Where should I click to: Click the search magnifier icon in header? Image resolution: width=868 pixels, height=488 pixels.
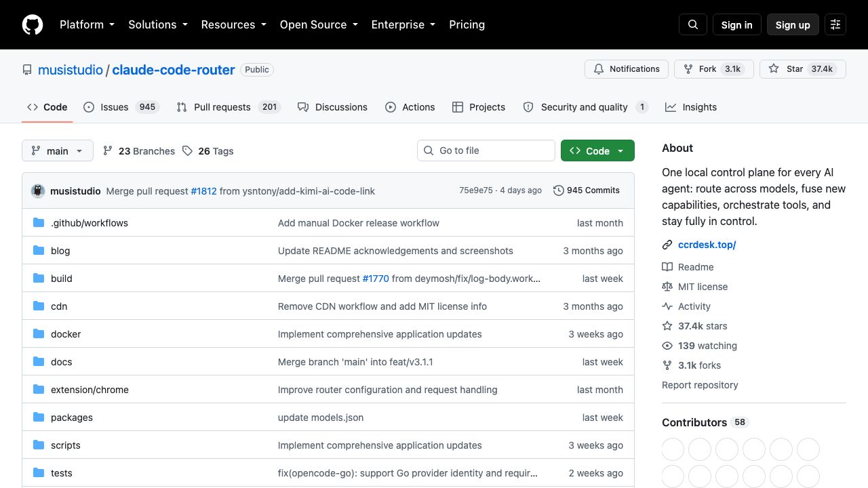[693, 24]
